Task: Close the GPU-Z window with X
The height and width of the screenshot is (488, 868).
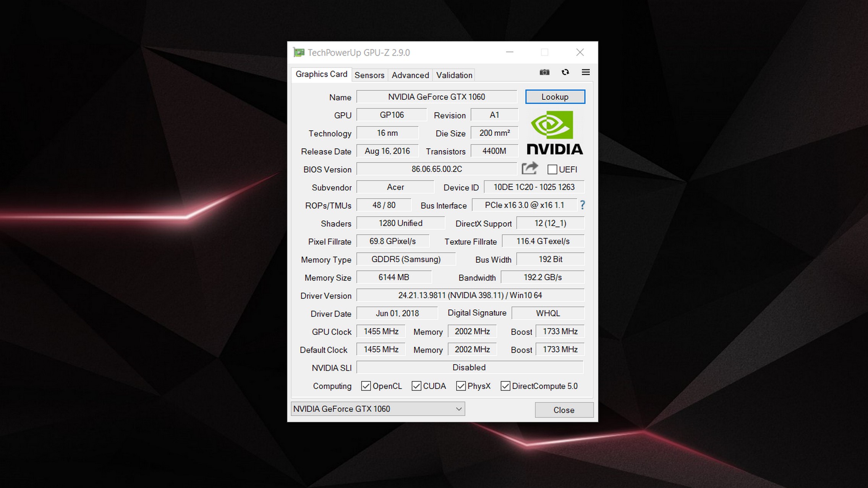Action: pyautogui.click(x=580, y=52)
